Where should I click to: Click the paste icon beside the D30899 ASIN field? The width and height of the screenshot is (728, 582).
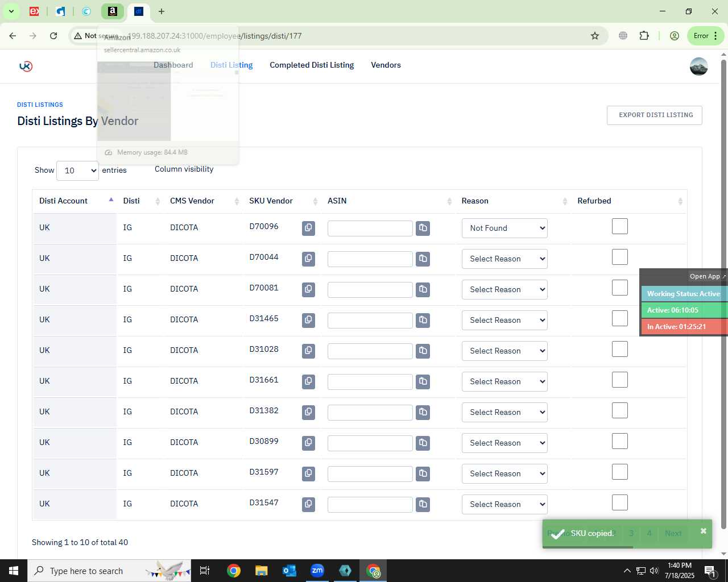423,443
